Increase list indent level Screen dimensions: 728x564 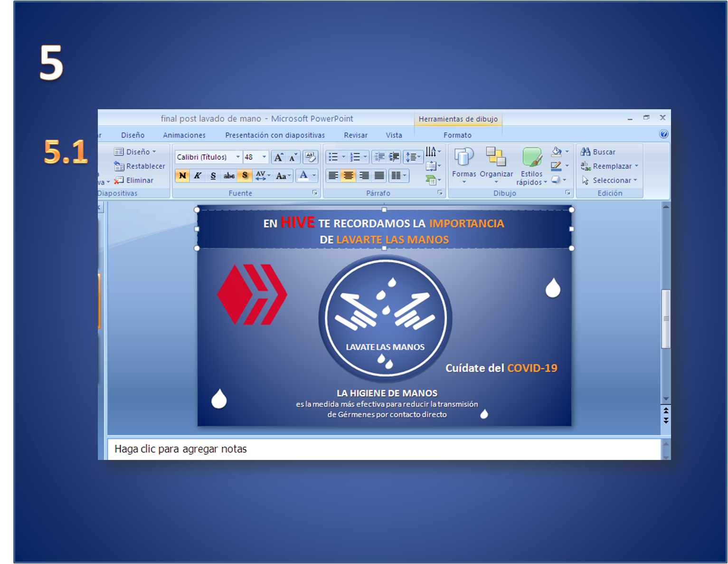[394, 157]
